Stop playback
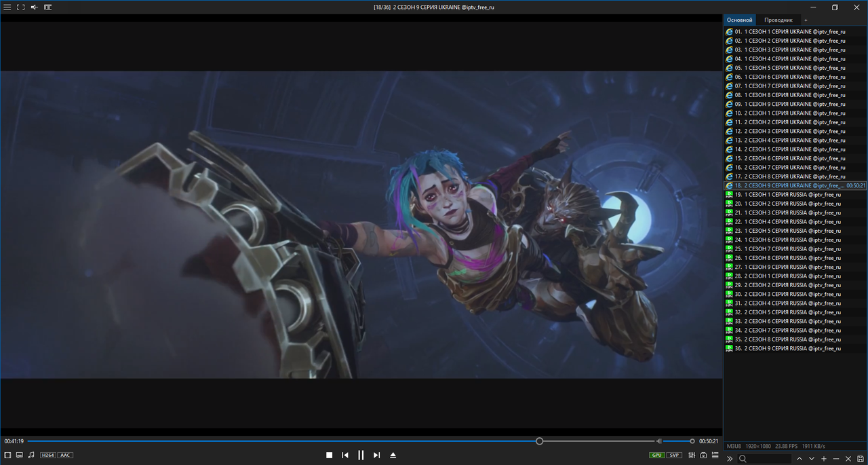Viewport: 868px width, 465px height. [x=329, y=455]
